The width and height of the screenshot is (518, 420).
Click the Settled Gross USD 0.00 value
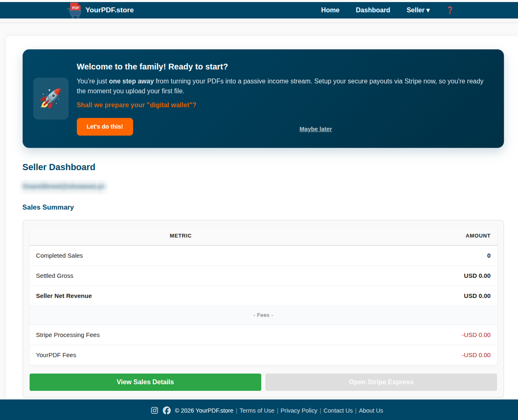tap(477, 276)
